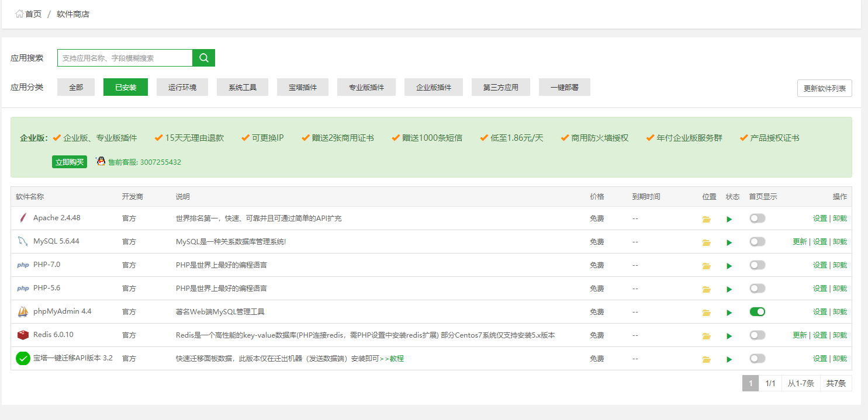Open the Apache 2.4.48 folder location icon
The image size is (868, 420).
click(707, 219)
